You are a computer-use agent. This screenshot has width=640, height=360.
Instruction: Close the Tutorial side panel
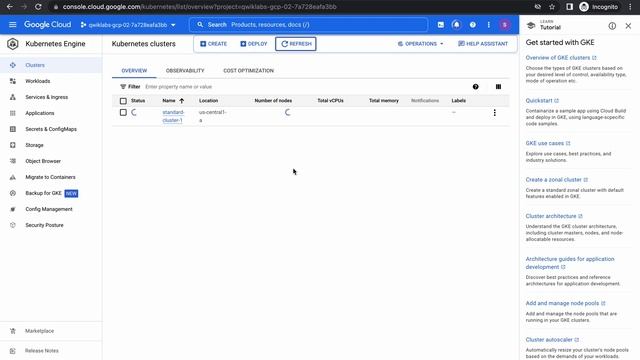tap(628, 26)
